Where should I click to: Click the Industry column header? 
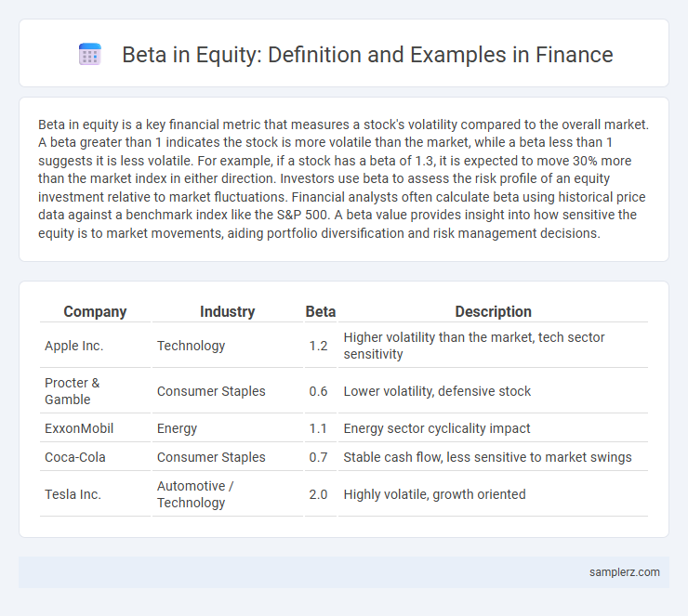click(x=227, y=311)
